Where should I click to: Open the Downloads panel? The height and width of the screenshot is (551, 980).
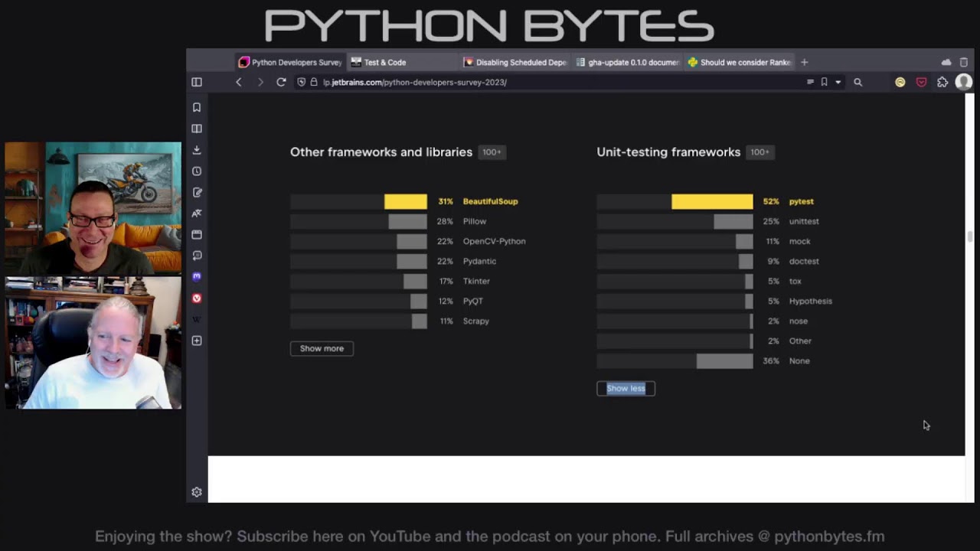197,150
